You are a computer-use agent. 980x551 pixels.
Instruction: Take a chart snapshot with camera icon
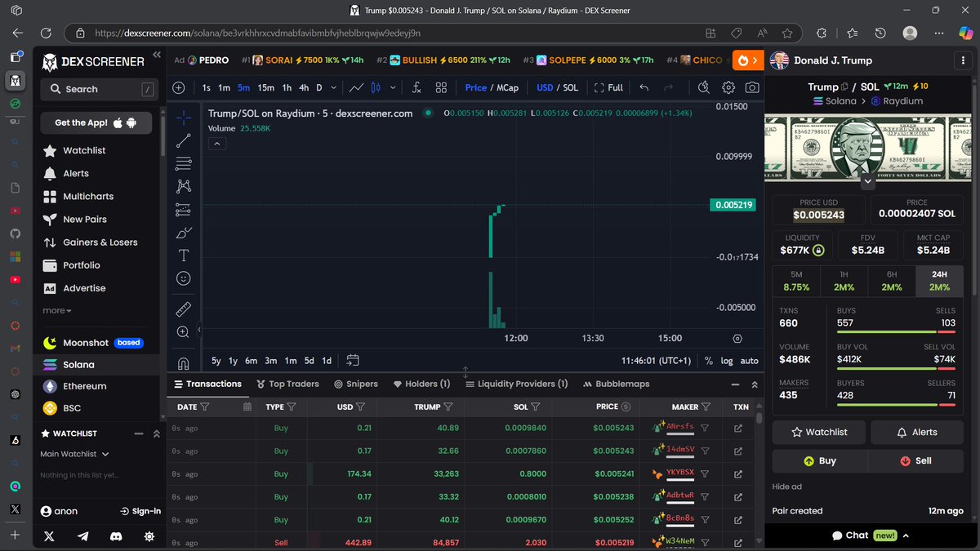[752, 87]
